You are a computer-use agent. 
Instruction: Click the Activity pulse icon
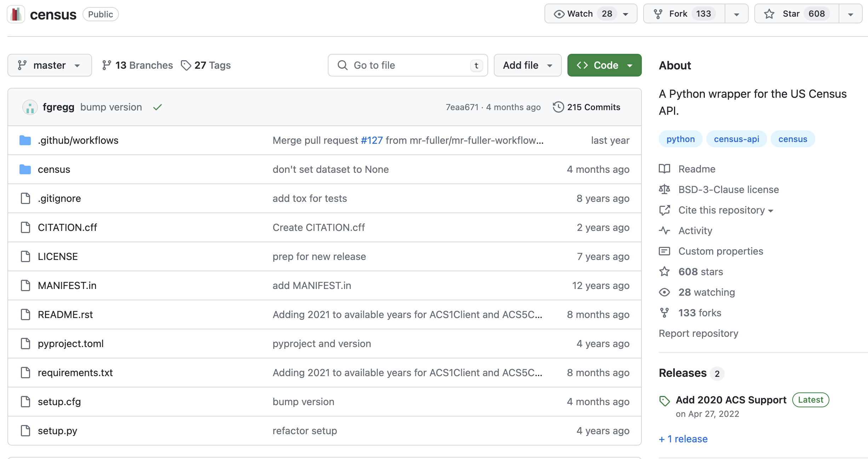664,231
